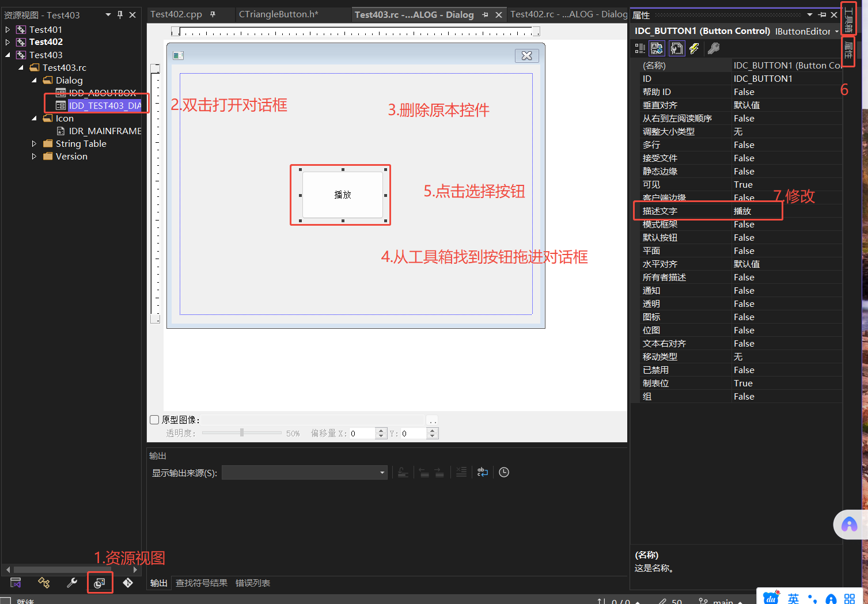Pin the Resource View panel
868x604 pixels.
click(120, 15)
